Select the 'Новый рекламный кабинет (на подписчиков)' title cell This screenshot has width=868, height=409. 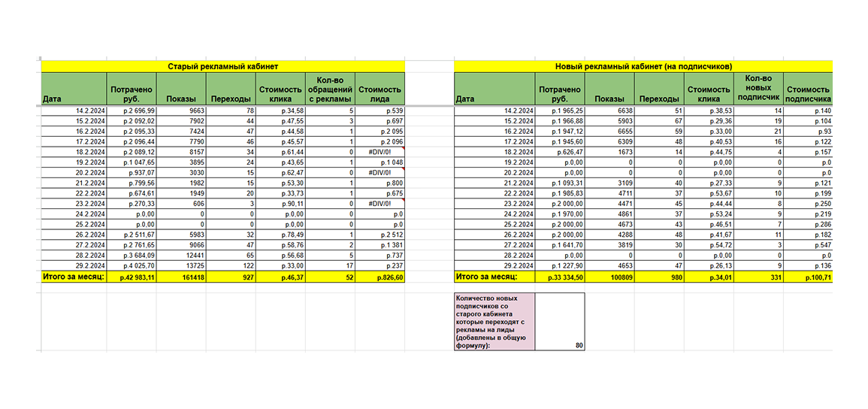[x=643, y=66]
